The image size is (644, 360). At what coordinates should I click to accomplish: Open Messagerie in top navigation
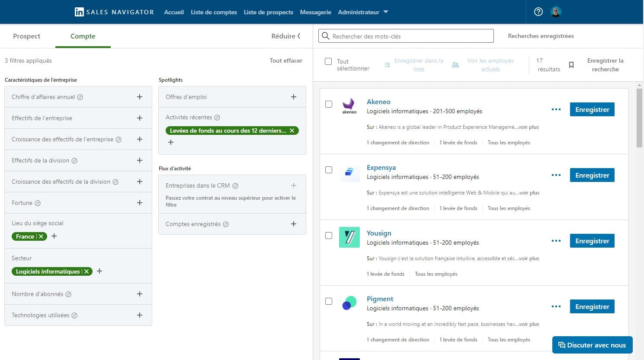point(315,12)
